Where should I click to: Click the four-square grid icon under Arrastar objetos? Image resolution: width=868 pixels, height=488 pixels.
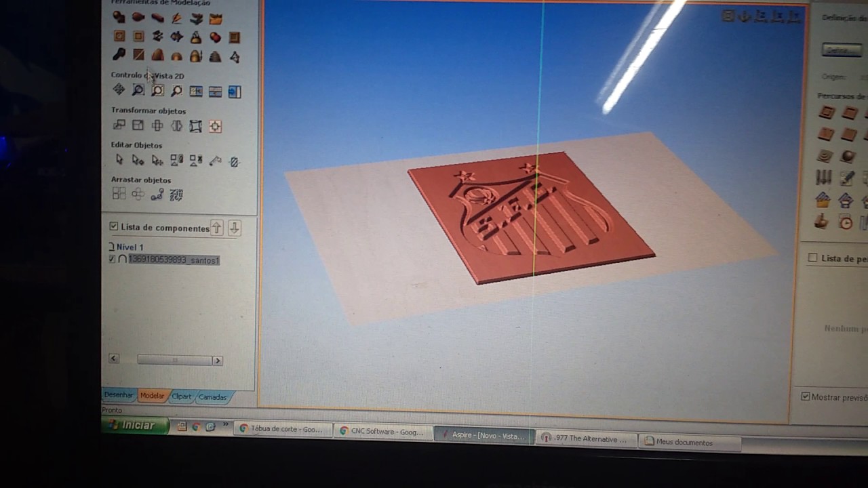click(119, 194)
